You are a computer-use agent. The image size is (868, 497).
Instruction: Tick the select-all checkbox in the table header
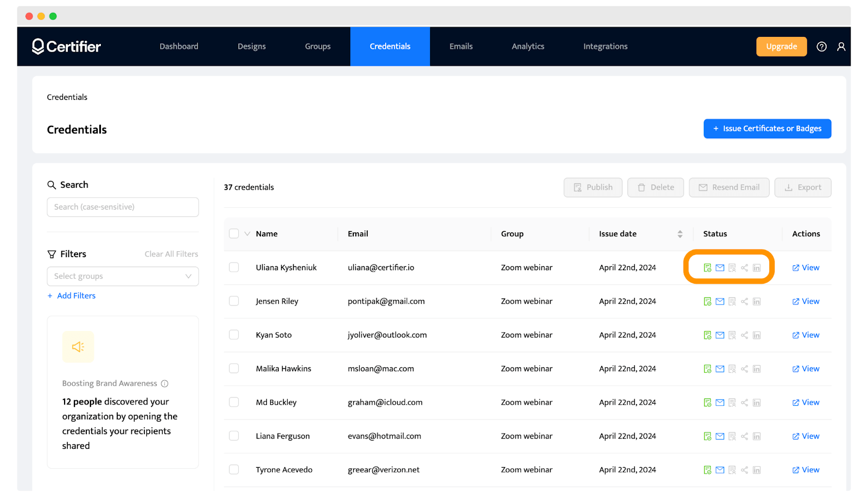click(x=234, y=234)
